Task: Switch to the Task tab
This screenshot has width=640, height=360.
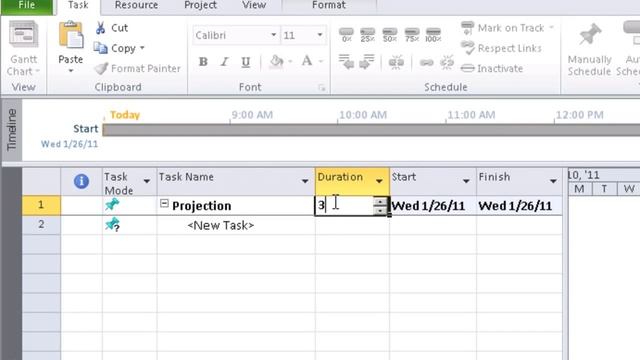Action: click(x=78, y=6)
